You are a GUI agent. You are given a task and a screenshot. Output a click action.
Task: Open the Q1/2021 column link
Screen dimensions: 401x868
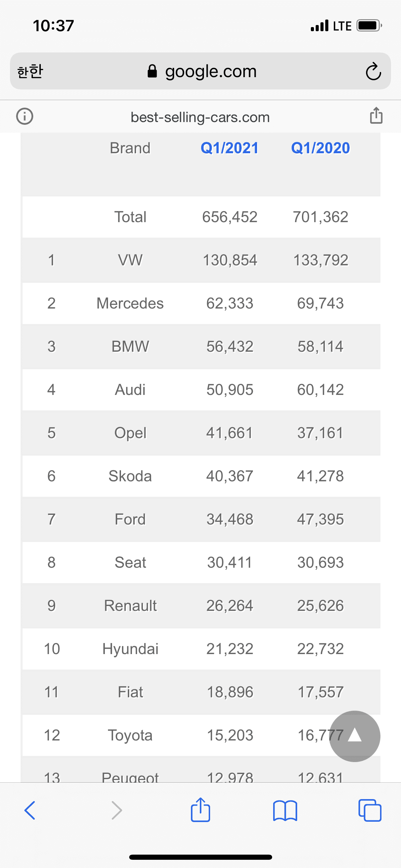click(229, 148)
